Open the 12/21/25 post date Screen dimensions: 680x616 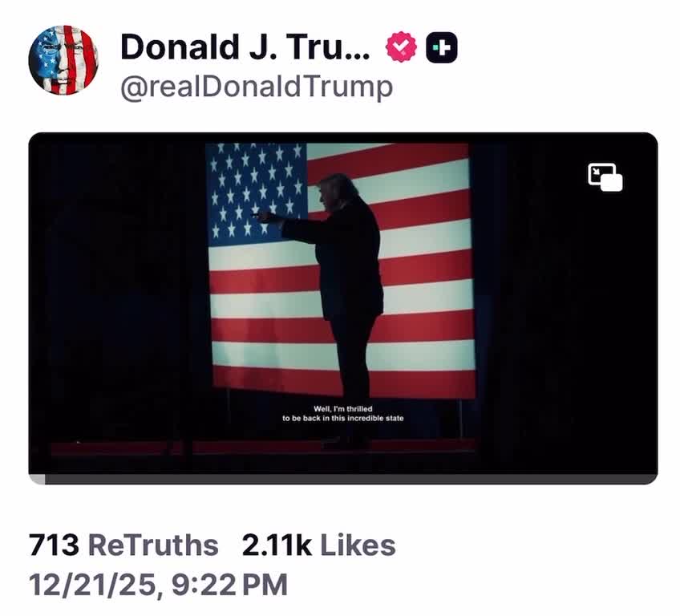(92, 585)
